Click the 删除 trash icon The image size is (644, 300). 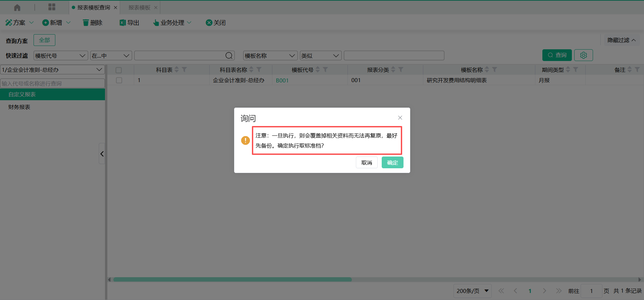click(86, 22)
